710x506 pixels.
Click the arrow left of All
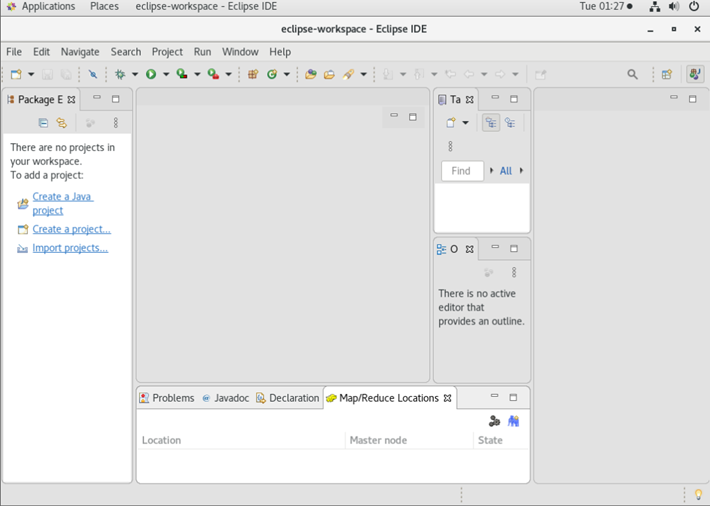[x=492, y=171]
